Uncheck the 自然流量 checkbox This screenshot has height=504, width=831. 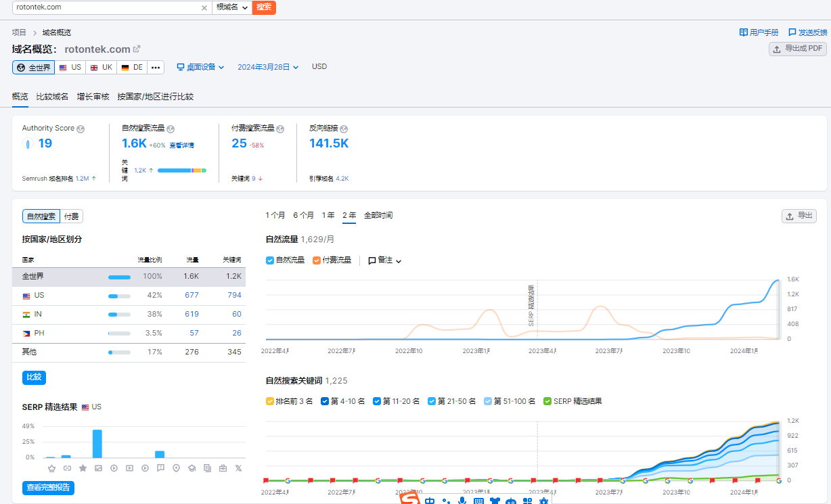(x=270, y=260)
